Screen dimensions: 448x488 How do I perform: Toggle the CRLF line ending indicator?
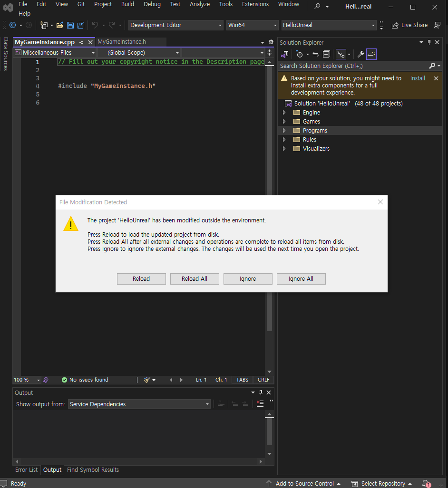[x=263, y=380]
